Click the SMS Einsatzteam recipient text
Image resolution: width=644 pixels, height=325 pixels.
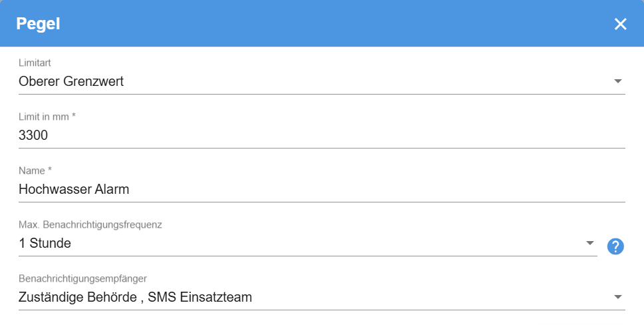click(x=200, y=297)
